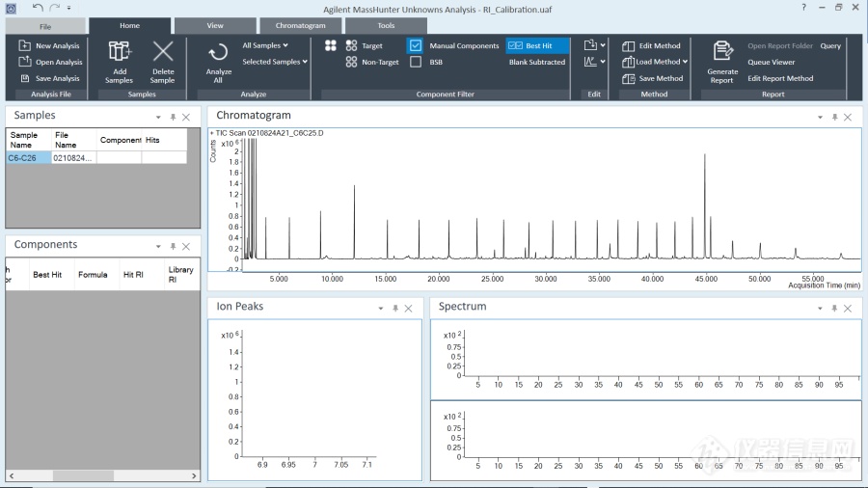Click the Undo arrow in title bar

coord(37,7)
